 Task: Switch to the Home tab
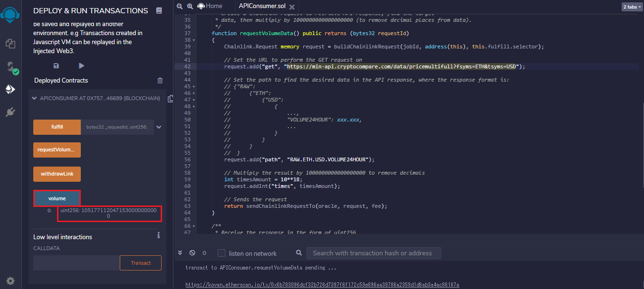click(210, 6)
